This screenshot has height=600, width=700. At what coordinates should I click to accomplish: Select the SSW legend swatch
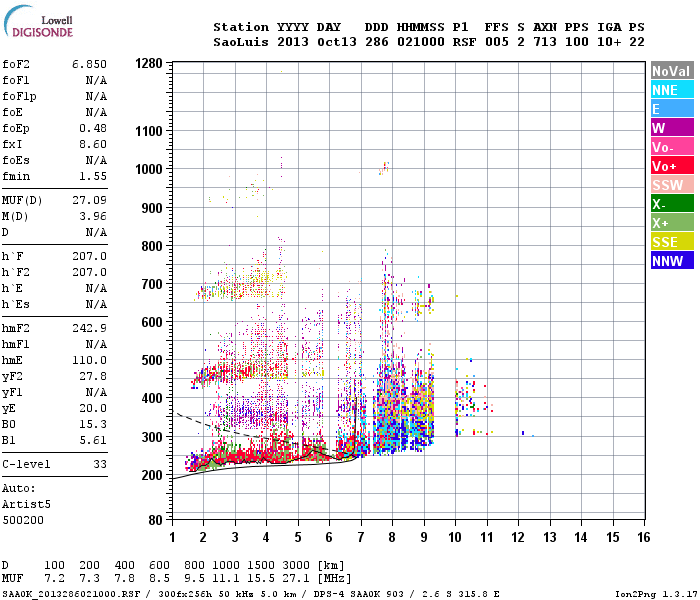(672, 184)
